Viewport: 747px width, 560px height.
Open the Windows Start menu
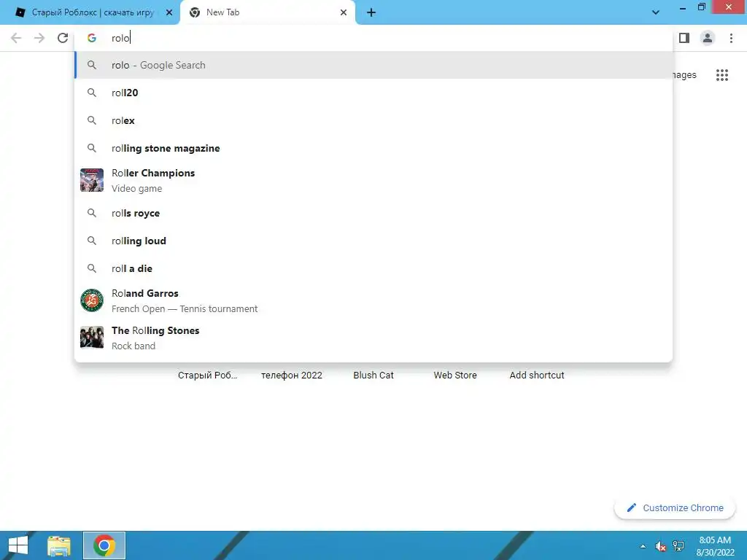click(x=18, y=545)
